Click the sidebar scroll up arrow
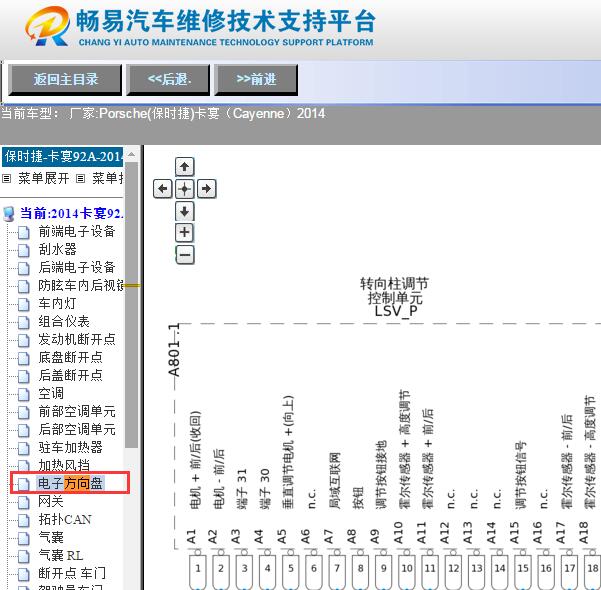Viewport: 601px width, 590px height. click(x=131, y=154)
